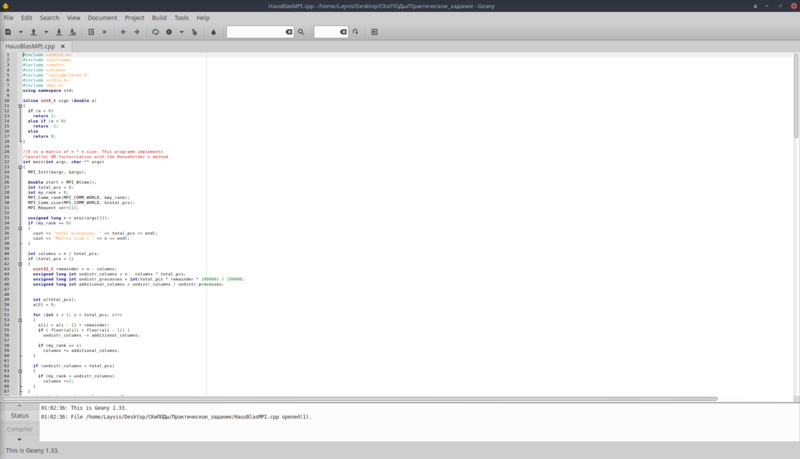Screen dimensions: 800x459
Task: Collapse the main function fold at line 23
Action: (20, 167)
